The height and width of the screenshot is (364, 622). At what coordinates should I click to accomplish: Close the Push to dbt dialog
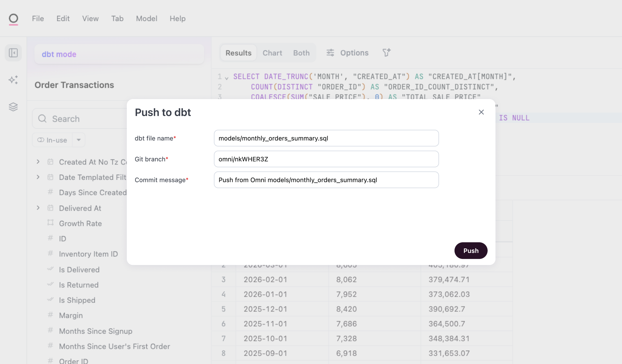coord(481,112)
